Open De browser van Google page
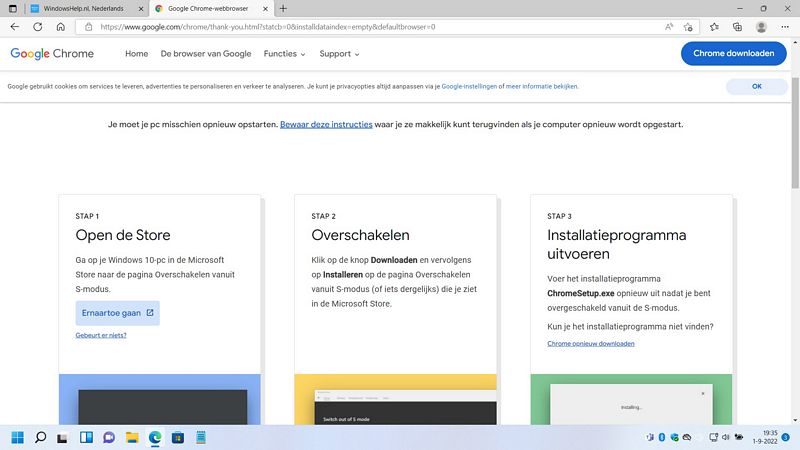Viewport: 800px width, 450px height. pos(206,54)
